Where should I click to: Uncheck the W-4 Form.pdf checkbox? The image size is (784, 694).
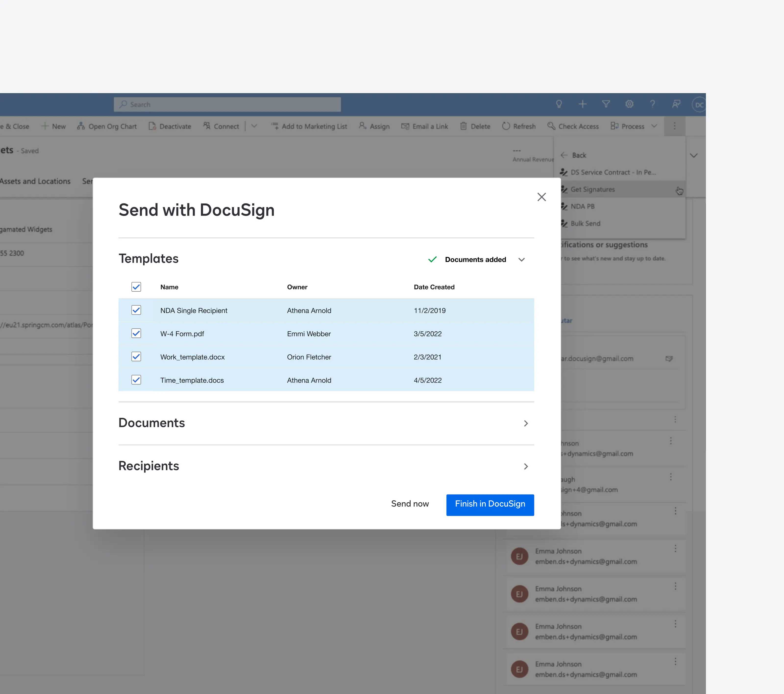click(136, 333)
